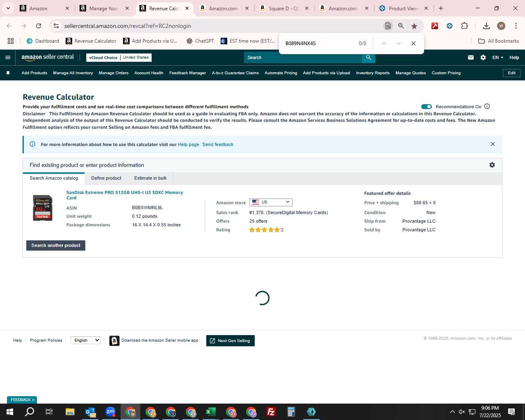Click the zoom magnifier icon in address bar
This screenshot has width=525, height=420.
click(x=401, y=26)
